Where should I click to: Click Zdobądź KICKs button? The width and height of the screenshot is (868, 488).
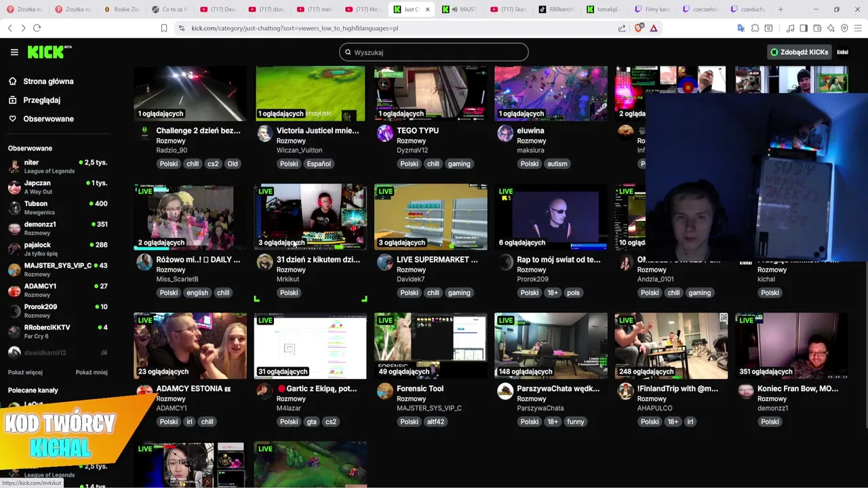click(x=799, y=52)
